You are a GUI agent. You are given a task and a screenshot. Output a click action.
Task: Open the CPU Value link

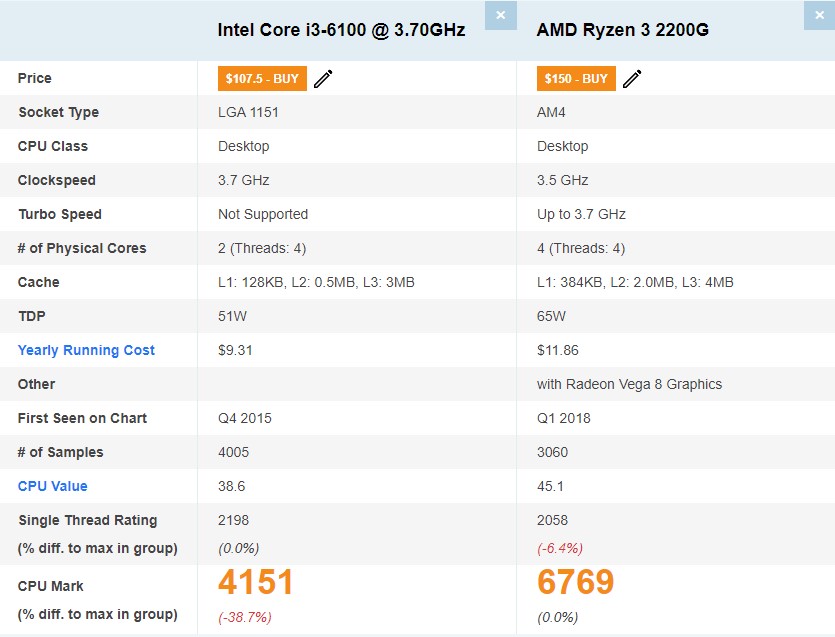coord(52,486)
